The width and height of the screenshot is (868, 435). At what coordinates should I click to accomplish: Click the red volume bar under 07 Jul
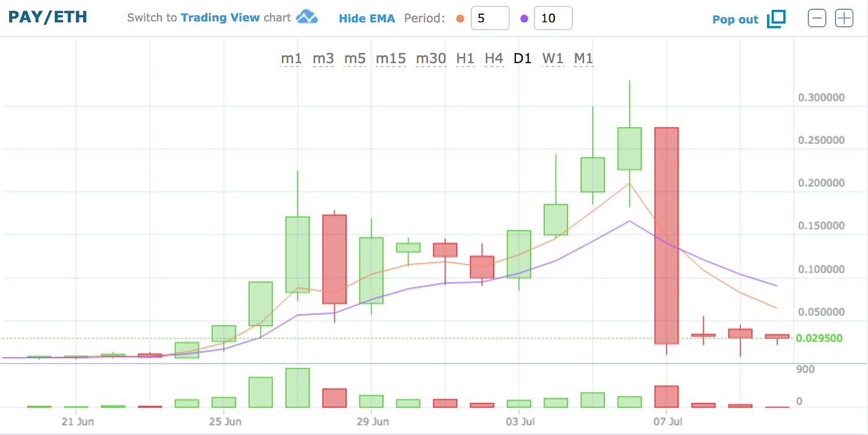(x=666, y=397)
